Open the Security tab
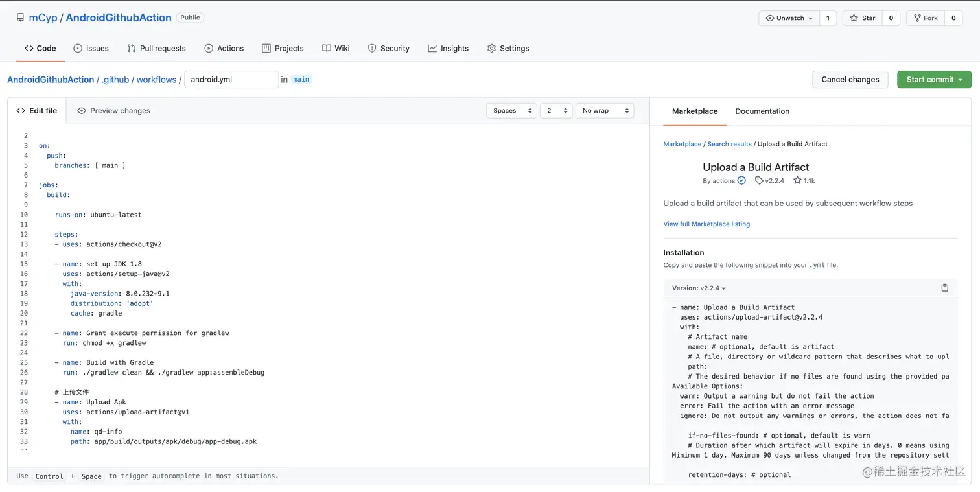 [388, 48]
